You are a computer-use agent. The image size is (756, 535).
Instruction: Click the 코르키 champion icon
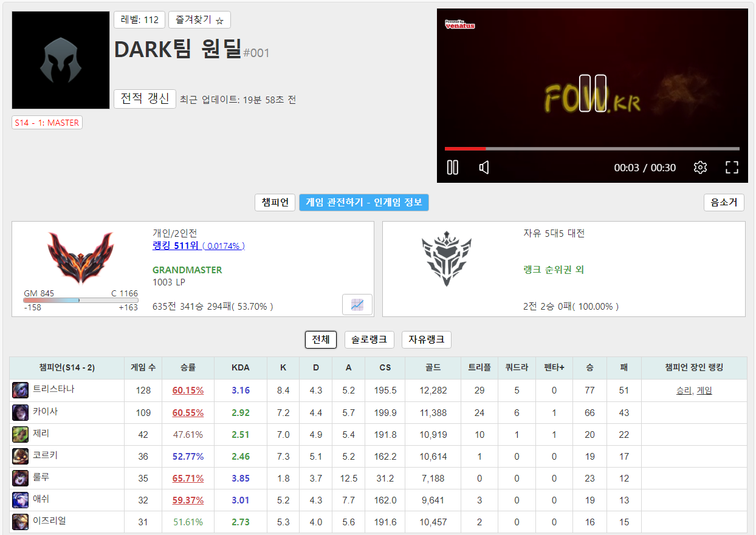[20, 456]
